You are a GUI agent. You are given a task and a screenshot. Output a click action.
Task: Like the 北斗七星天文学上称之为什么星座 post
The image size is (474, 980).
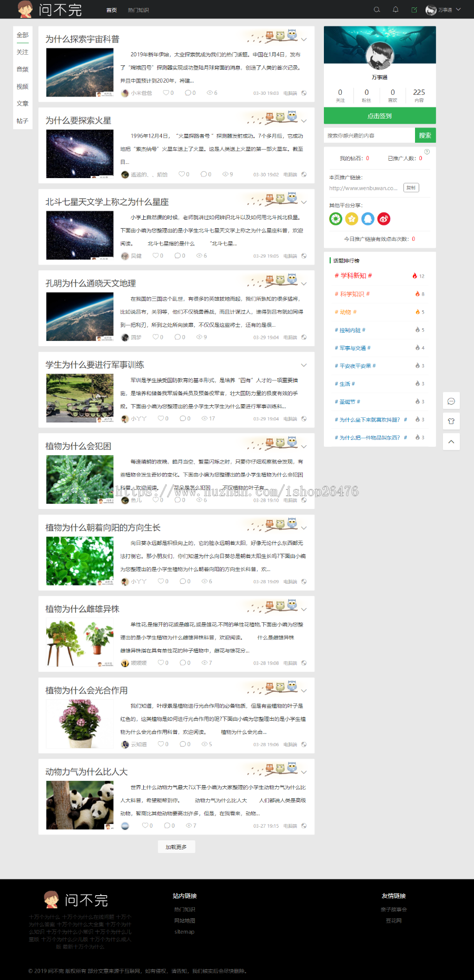coord(155,256)
